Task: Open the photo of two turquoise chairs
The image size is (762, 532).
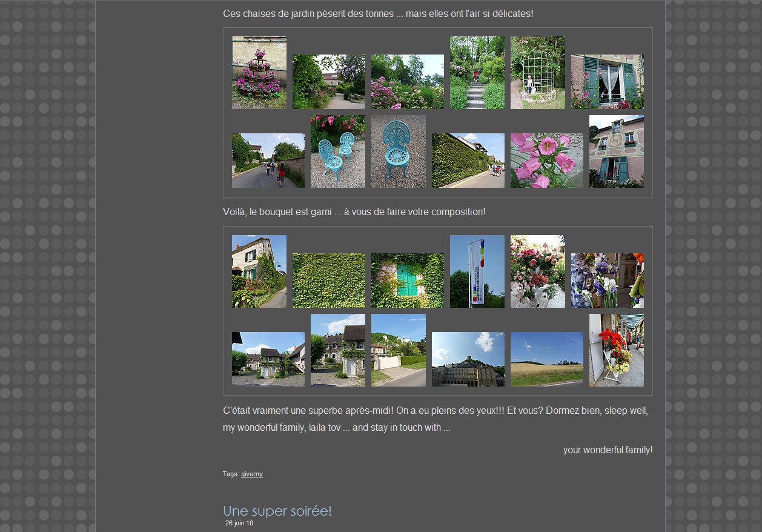Action: tap(337, 151)
